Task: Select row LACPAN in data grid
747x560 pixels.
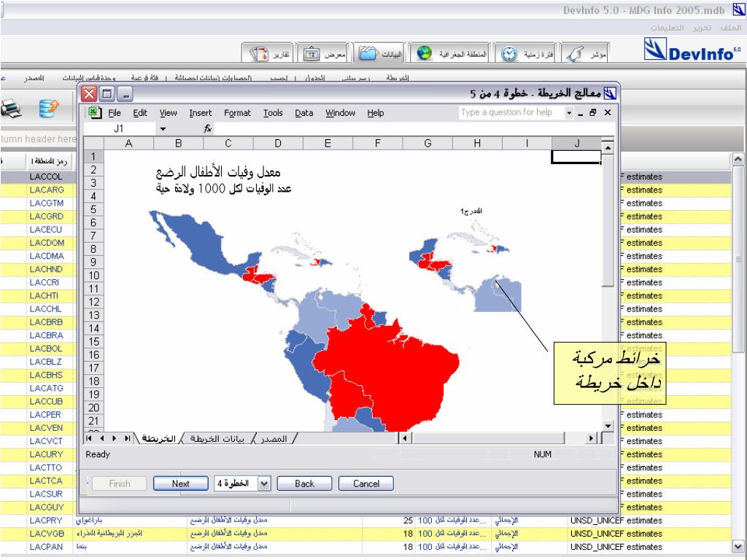Action: pos(365,547)
